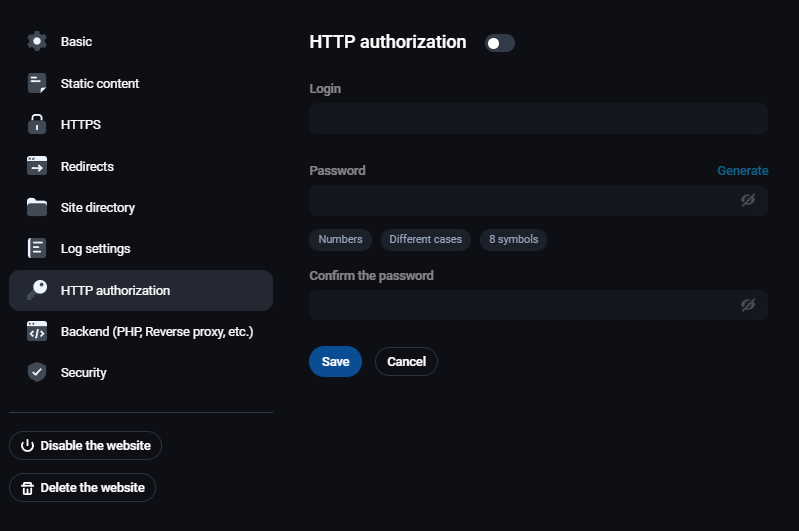Show password using eye icon in Password field
Viewport: 799px width, 531px height.
tap(747, 200)
